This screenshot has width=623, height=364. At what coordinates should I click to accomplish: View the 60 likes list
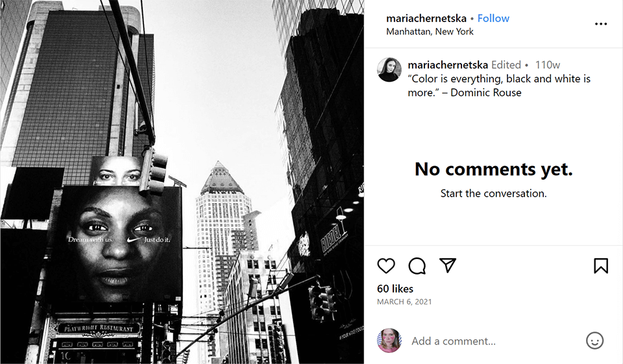click(x=395, y=289)
